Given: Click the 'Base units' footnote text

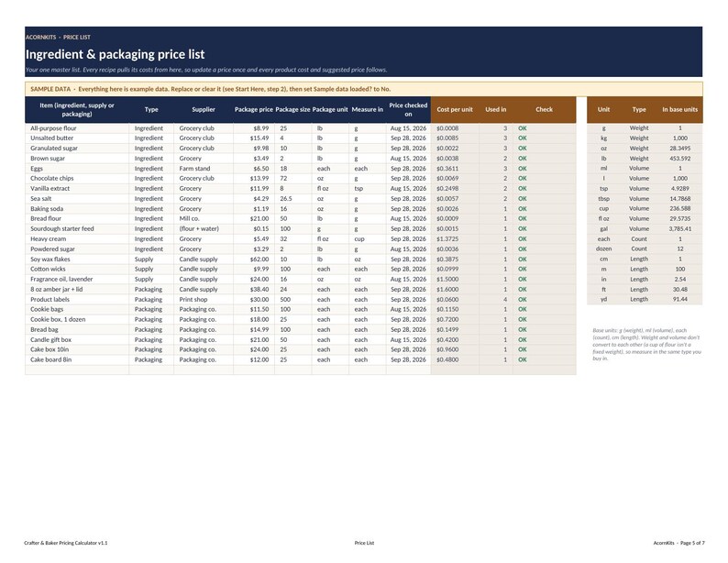Looking at the screenshot, I should point(646,345).
